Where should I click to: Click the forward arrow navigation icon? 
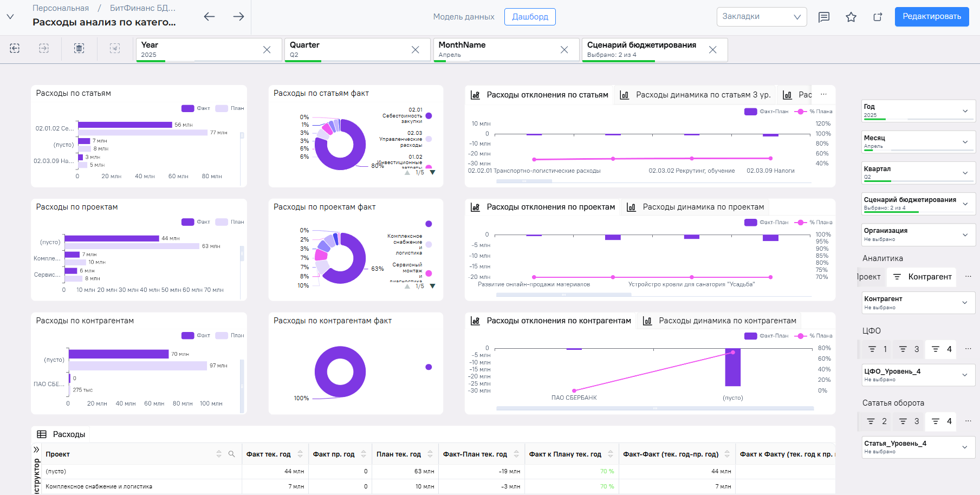[238, 17]
